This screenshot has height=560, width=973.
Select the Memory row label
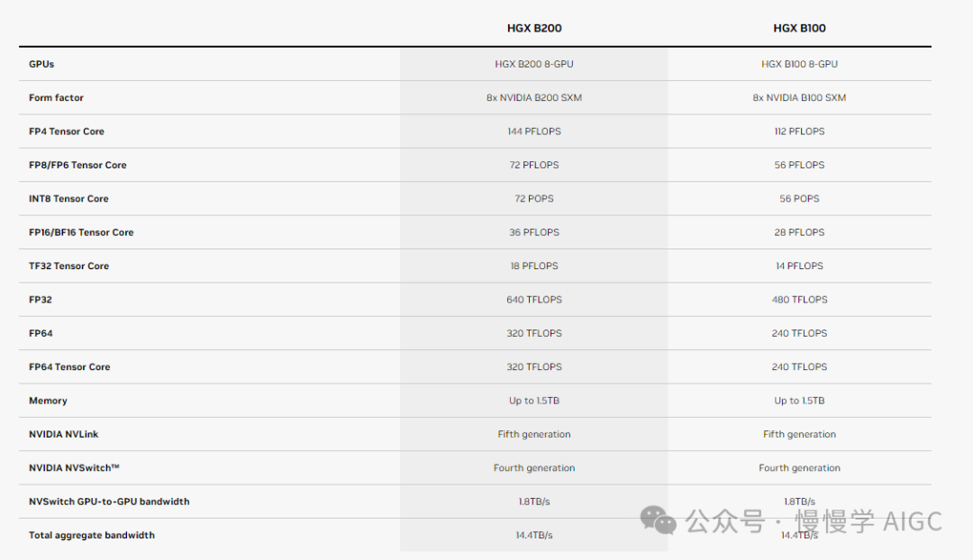[48, 401]
